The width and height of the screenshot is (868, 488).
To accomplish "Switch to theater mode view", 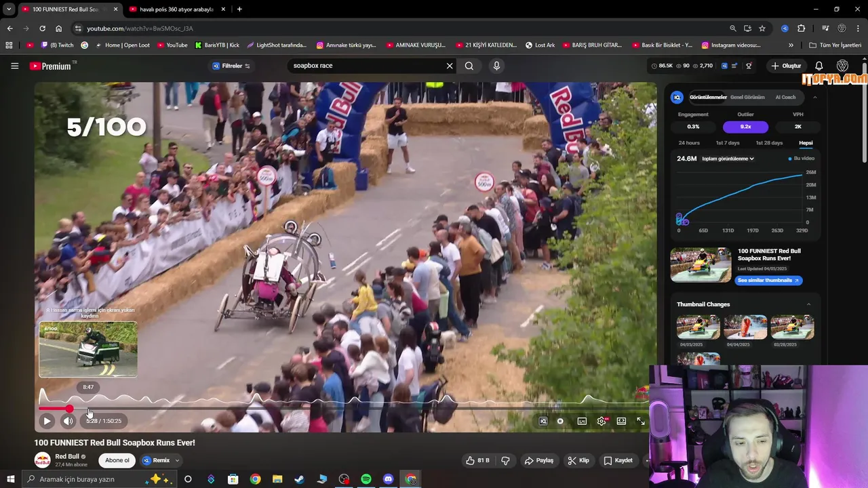I will coord(621,421).
